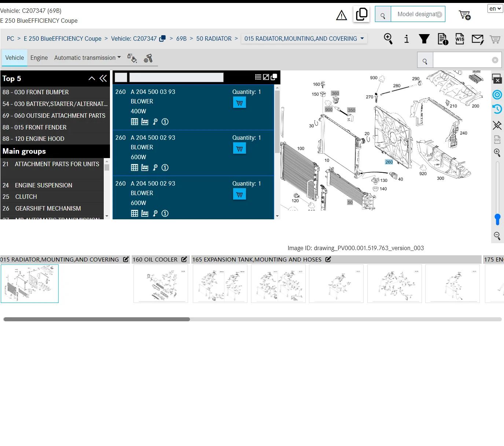Open the WIS document icon
The width and height of the screenshot is (504, 446).
460,39
